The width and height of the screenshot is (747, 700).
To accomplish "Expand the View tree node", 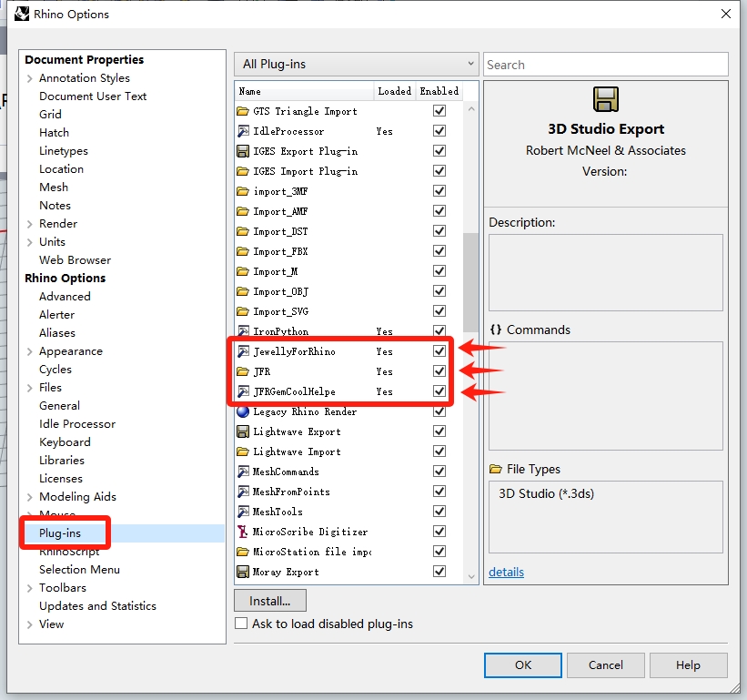I will (29, 624).
